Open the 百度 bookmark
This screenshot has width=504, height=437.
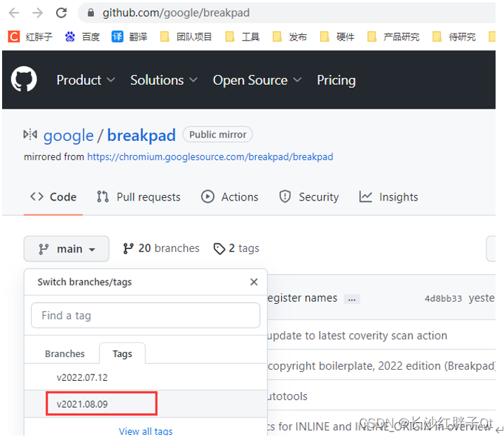pyautogui.click(x=82, y=36)
